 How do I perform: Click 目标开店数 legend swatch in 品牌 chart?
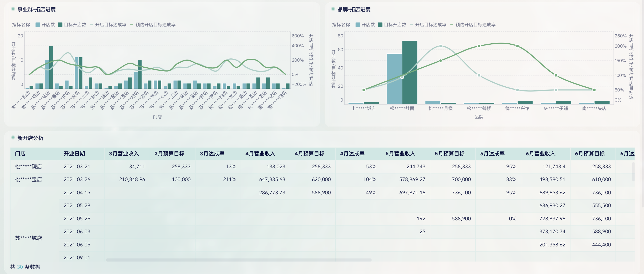click(x=380, y=25)
